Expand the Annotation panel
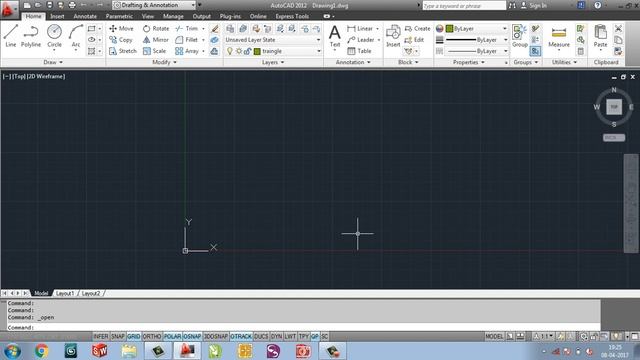 353,62
